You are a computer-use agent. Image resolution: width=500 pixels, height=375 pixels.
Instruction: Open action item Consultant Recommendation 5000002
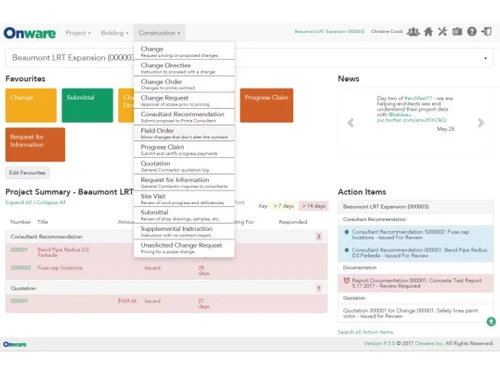click(411, 234)
